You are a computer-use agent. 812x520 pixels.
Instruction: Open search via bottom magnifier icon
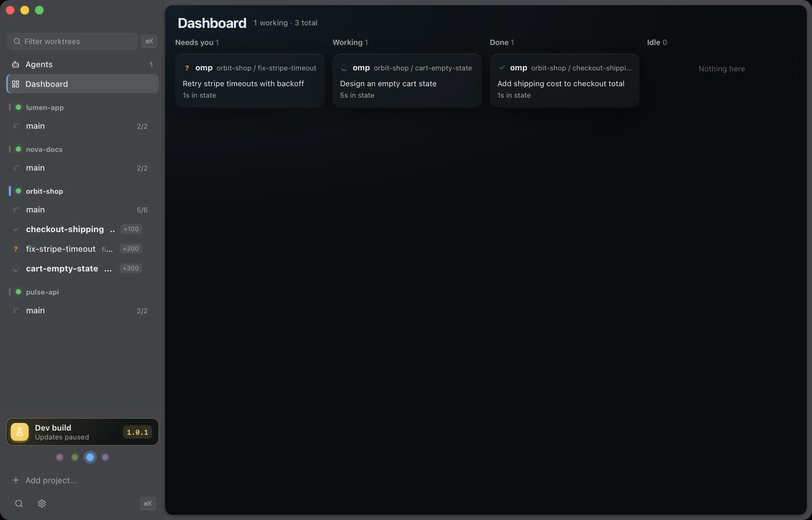[19, 503]
